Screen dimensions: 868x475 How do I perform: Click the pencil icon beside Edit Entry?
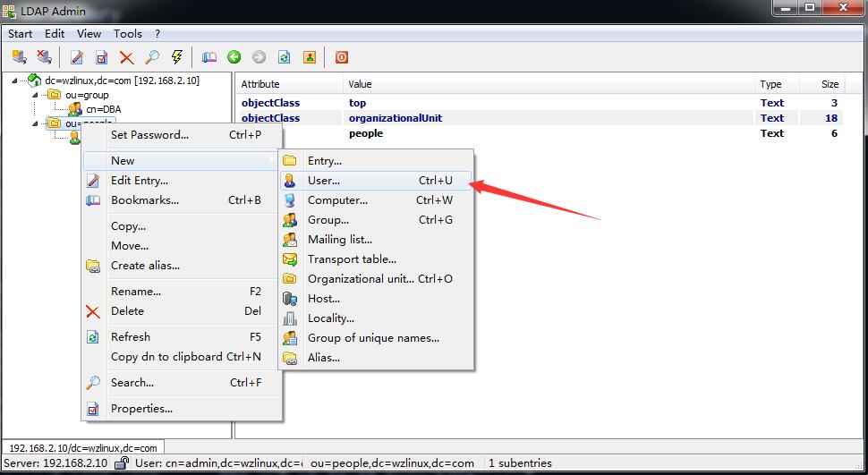click(93, 181)
